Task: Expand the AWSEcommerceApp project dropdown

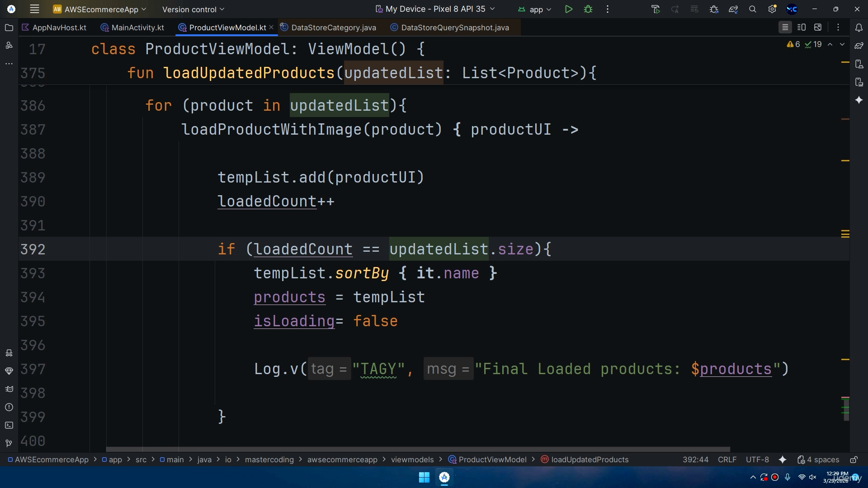Action: pyautogui.click(x=100, y=9)
